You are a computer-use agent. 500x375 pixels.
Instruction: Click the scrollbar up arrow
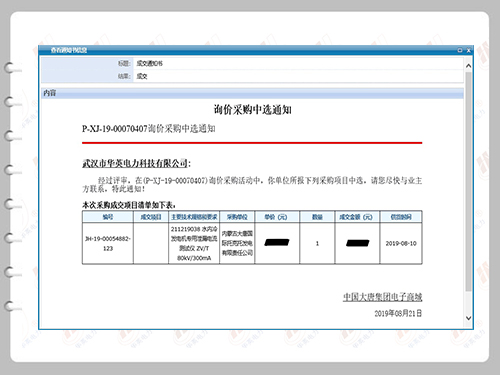(468, 66)
